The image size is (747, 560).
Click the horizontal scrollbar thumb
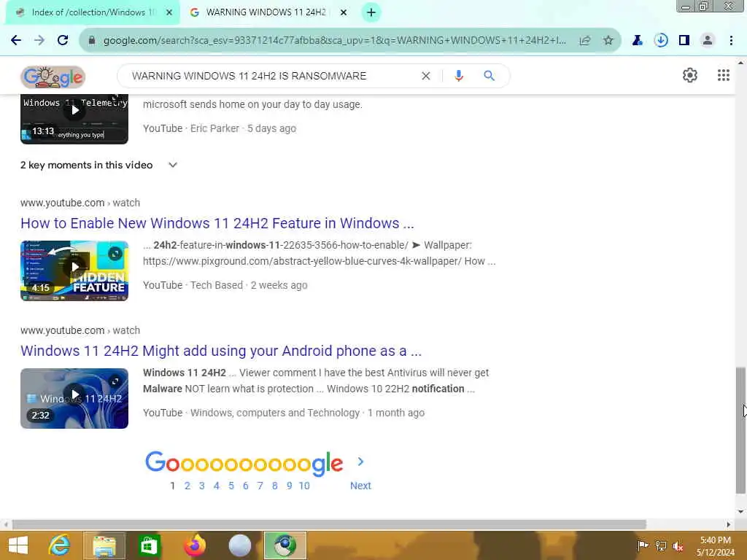click(x=329, y=524)
